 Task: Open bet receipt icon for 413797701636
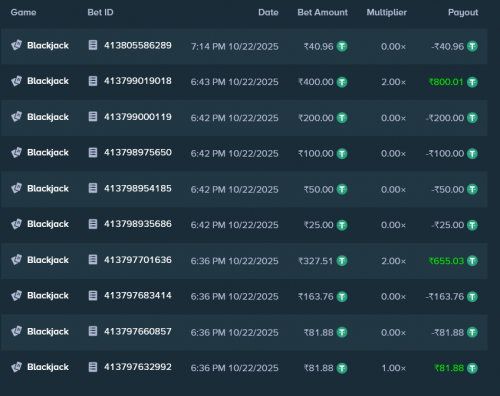[x=93, y=260]
